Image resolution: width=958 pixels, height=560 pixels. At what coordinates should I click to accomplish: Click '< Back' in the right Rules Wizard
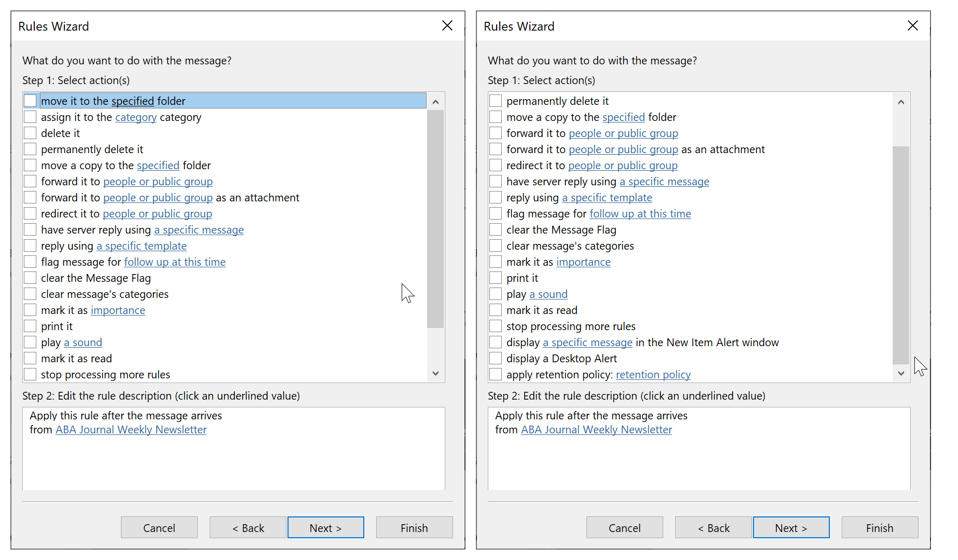pos(714,528)
